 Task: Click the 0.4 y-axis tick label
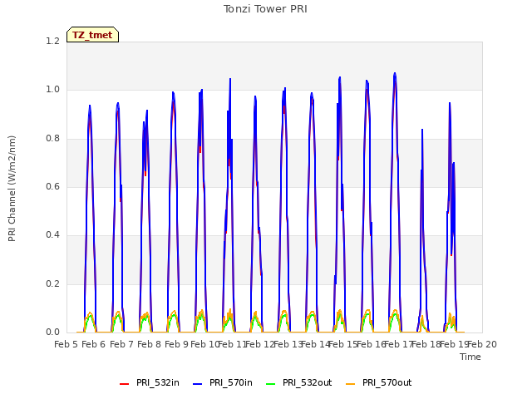(52, 235)
